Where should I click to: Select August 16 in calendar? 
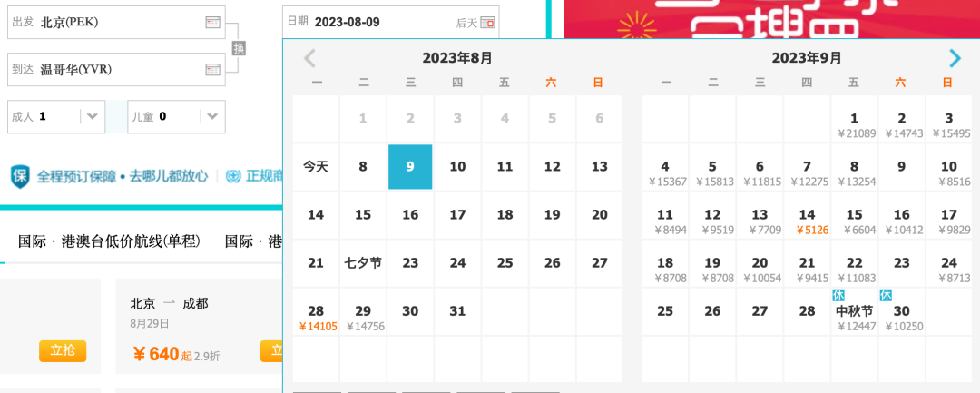(x=410, y=215)
